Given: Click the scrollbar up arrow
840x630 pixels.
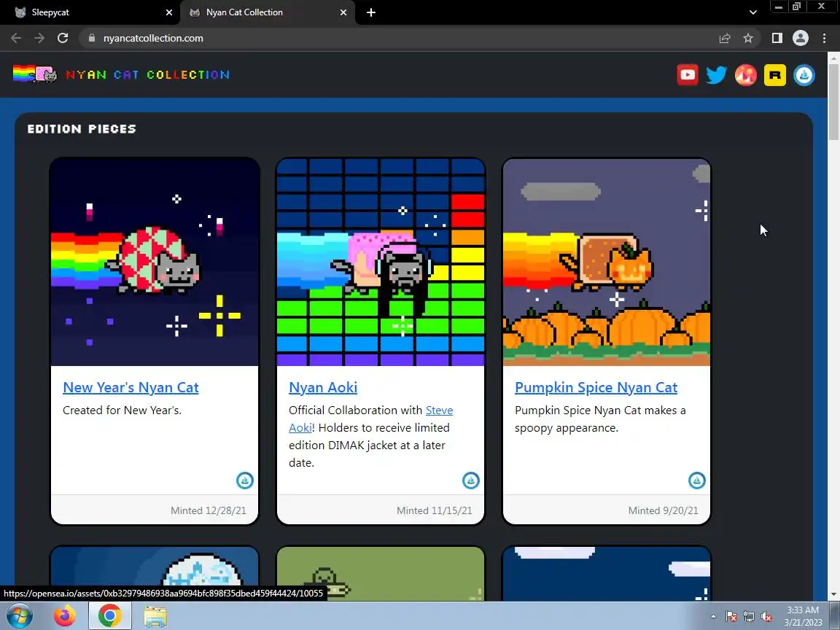Looking at the screenshot, I should [x=833, y=57].
